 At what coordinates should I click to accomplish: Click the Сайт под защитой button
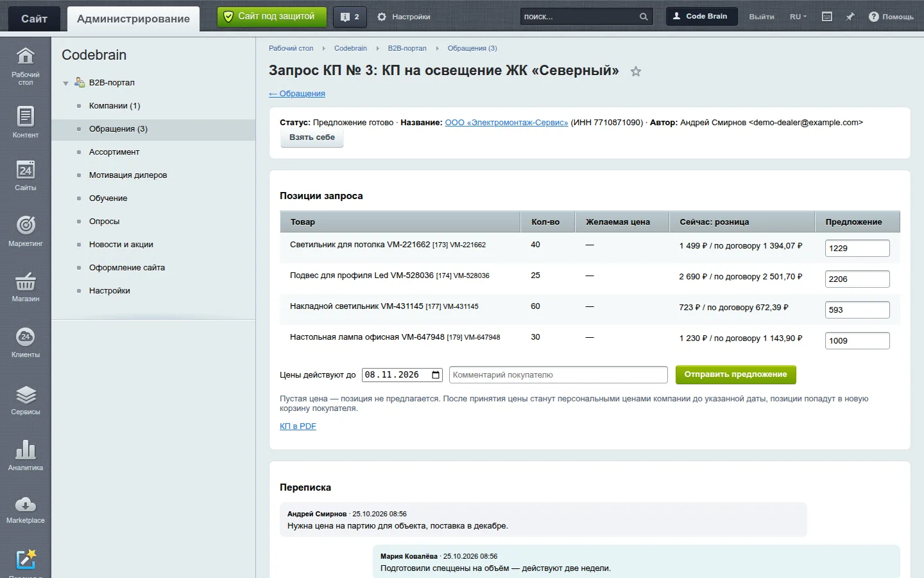(x=271, y=17)
